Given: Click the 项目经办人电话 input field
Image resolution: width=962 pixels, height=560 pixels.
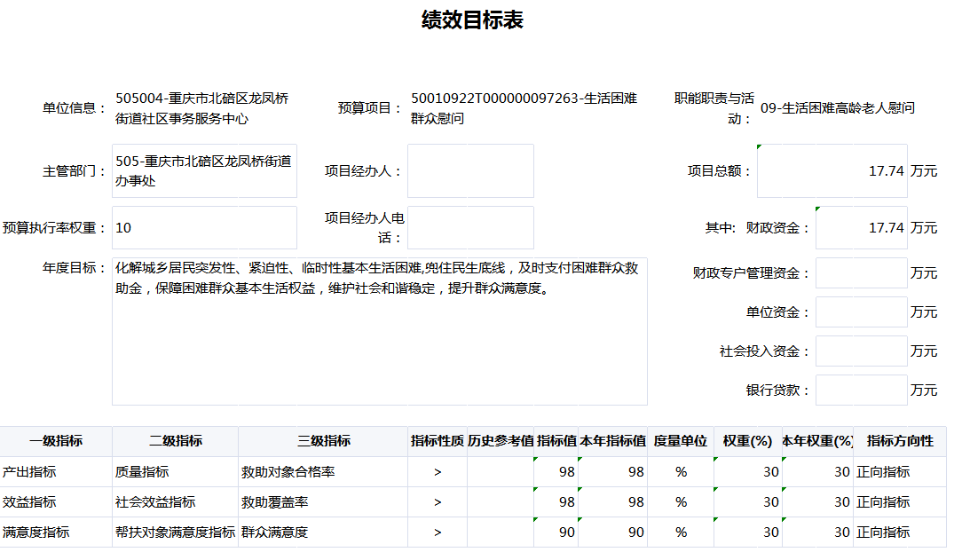Looking at the screenshot, I should pyautogui.click(x=470, y=227).
